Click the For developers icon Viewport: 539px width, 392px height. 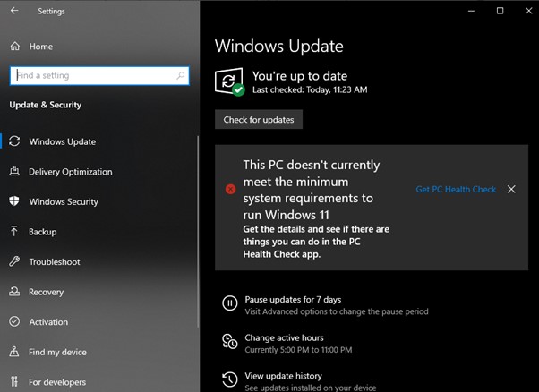pyautogui.click(x=14, y=381)
